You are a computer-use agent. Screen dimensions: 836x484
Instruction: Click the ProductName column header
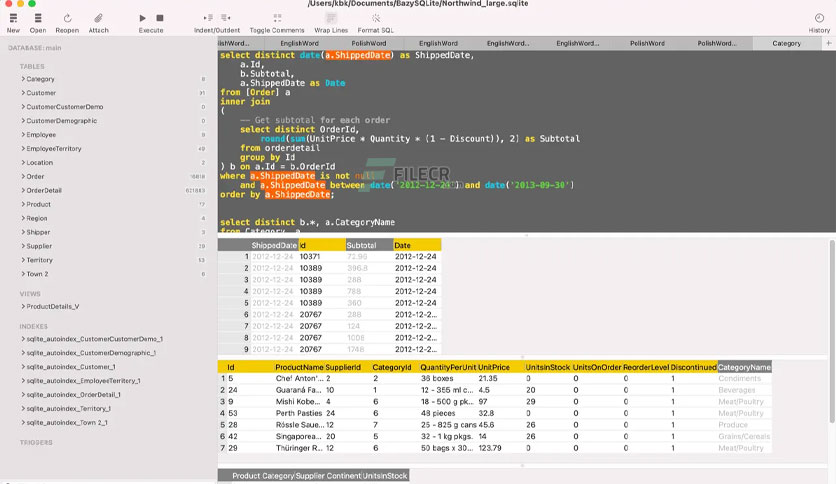tap(299, 367)
